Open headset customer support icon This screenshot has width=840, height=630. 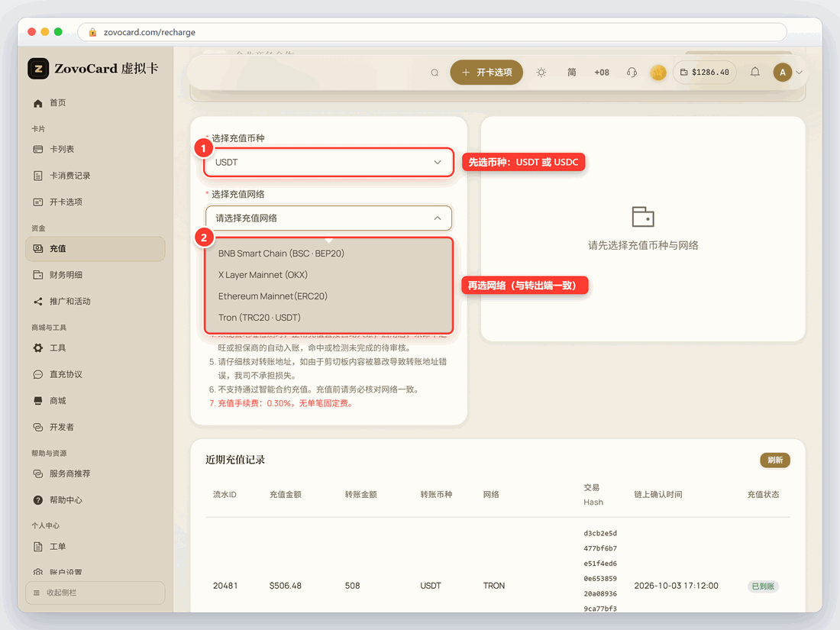point(632,73)
